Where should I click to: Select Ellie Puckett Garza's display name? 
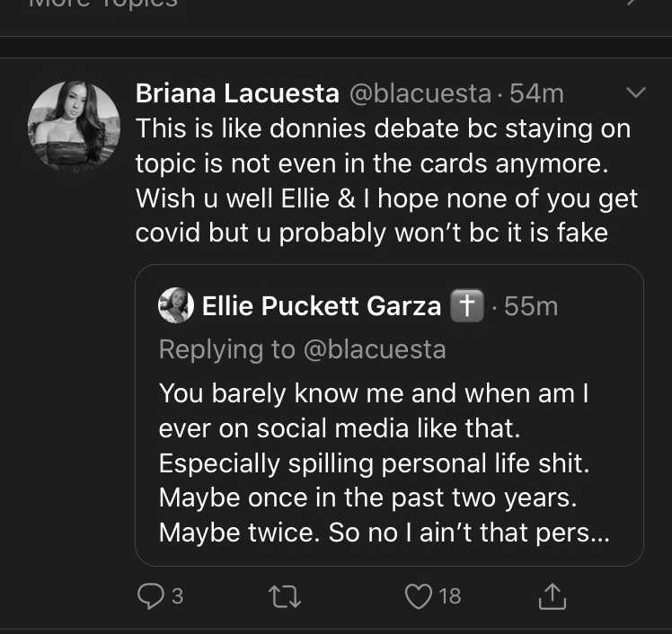point(322,306)
